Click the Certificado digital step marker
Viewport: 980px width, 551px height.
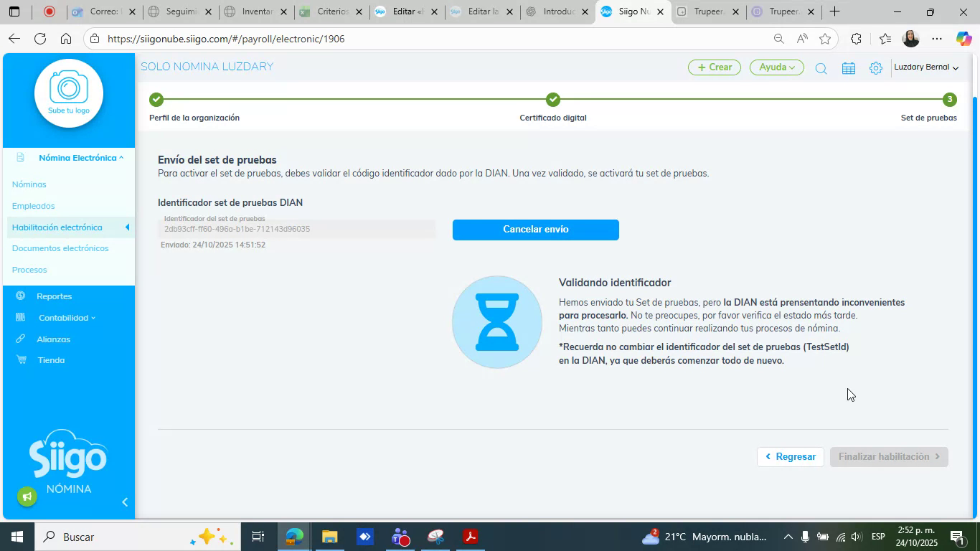(x=552, y=100)
